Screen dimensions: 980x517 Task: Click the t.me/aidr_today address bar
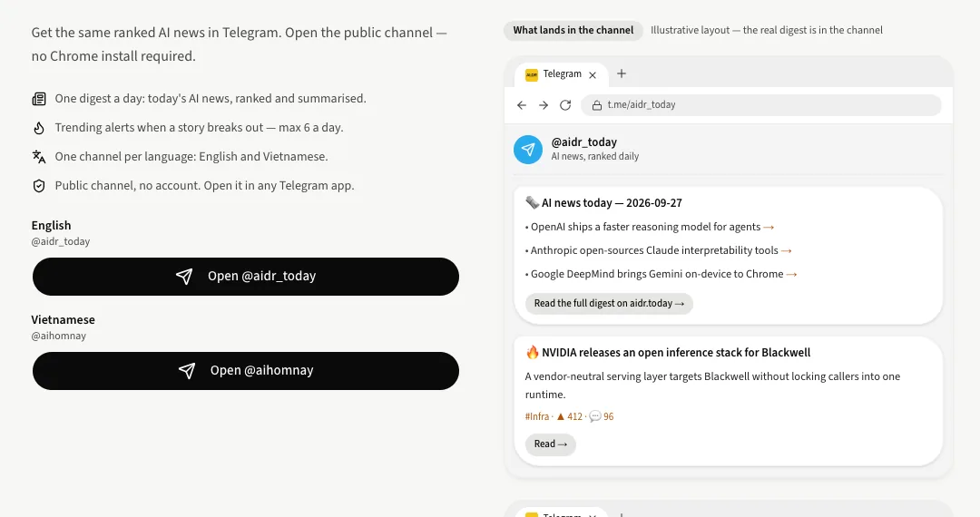click(x=761, y=105)
